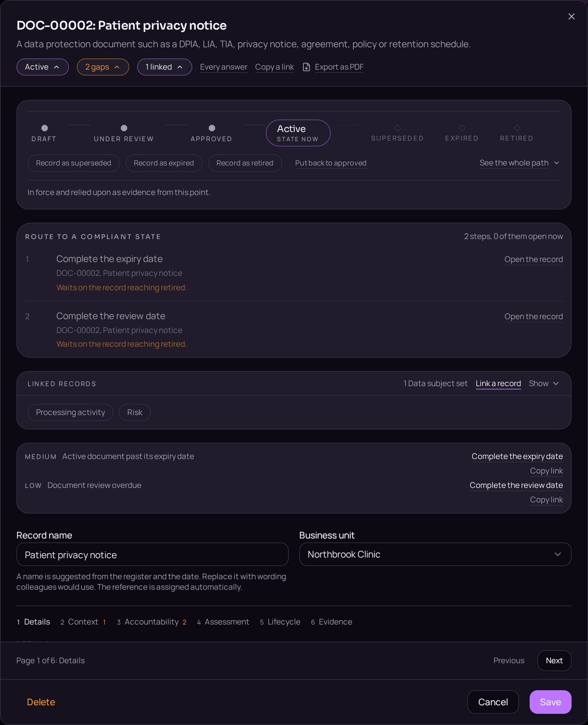The width and height of the screenshot is (588, 725).
Task: Open the Business unit dropdown
Action: (435, 554)
